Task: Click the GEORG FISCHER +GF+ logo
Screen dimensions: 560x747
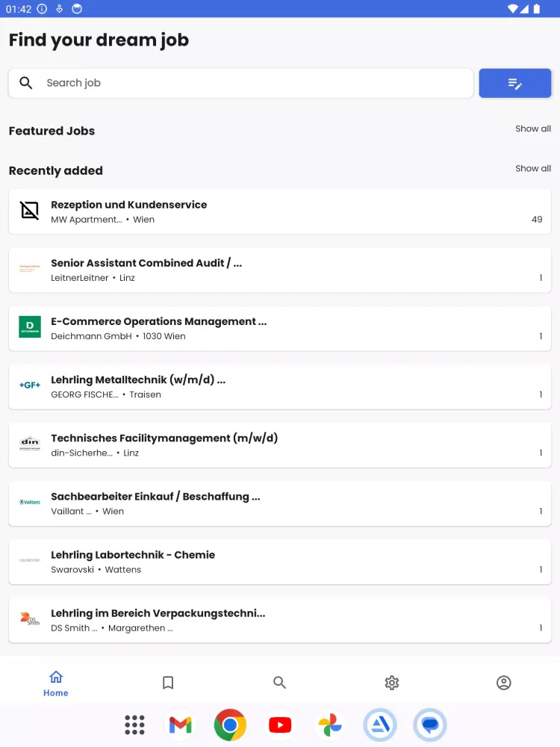Action: 29,385
